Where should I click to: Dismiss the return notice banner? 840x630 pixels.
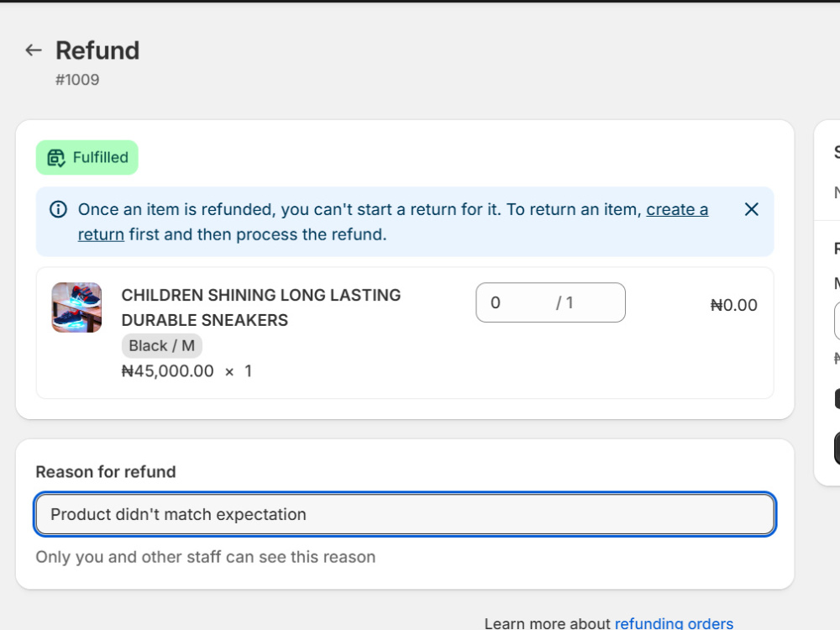click(752, 209)
